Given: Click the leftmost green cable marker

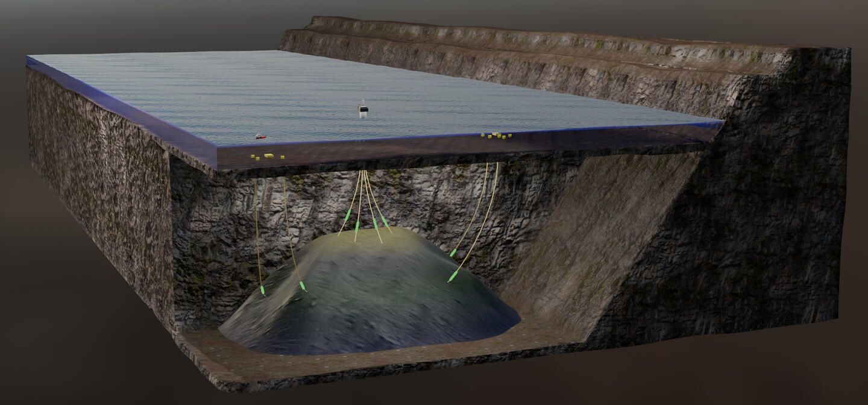Looking at the screenshot, I should 262,290.
